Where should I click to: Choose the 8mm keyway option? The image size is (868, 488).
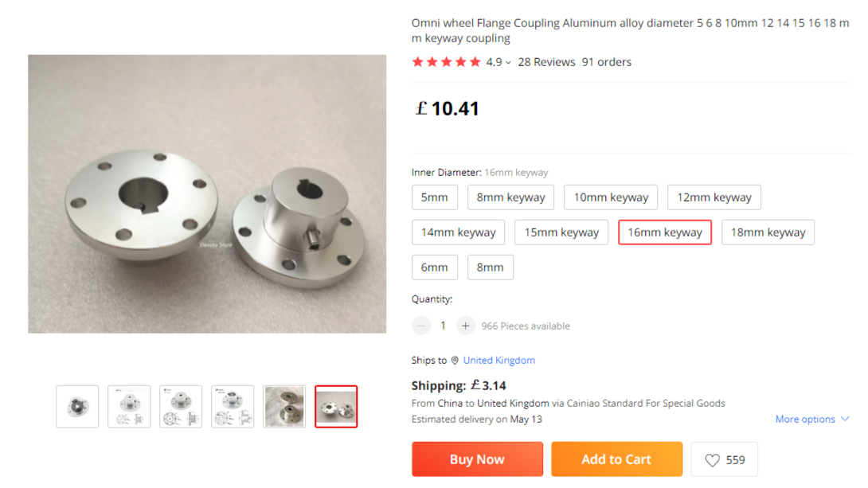[x=510, y=197]
